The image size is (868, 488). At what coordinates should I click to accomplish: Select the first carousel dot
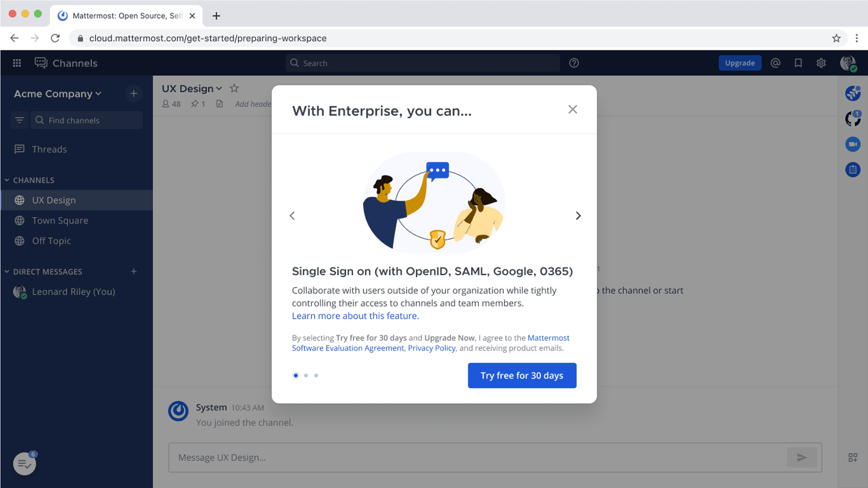pos(296,375)
